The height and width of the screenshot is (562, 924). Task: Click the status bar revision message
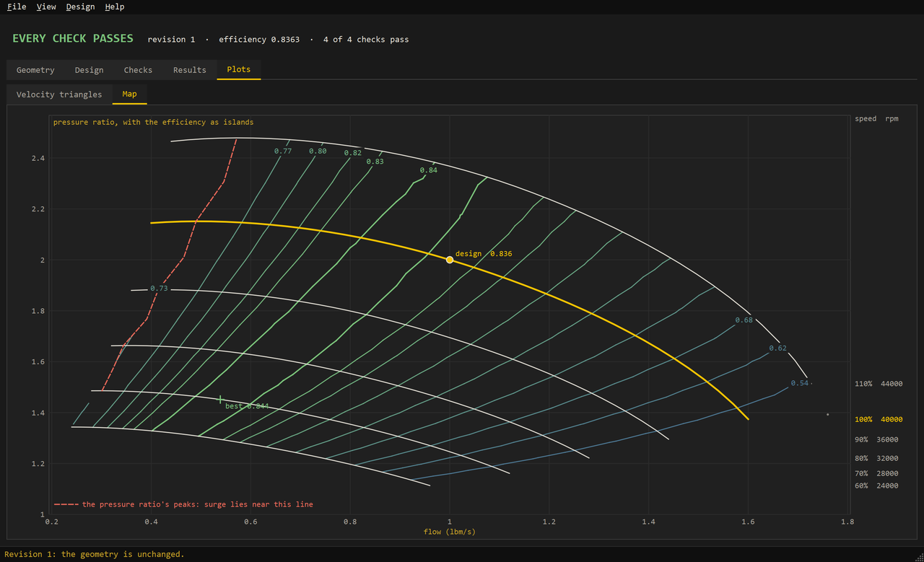(95, 554)
